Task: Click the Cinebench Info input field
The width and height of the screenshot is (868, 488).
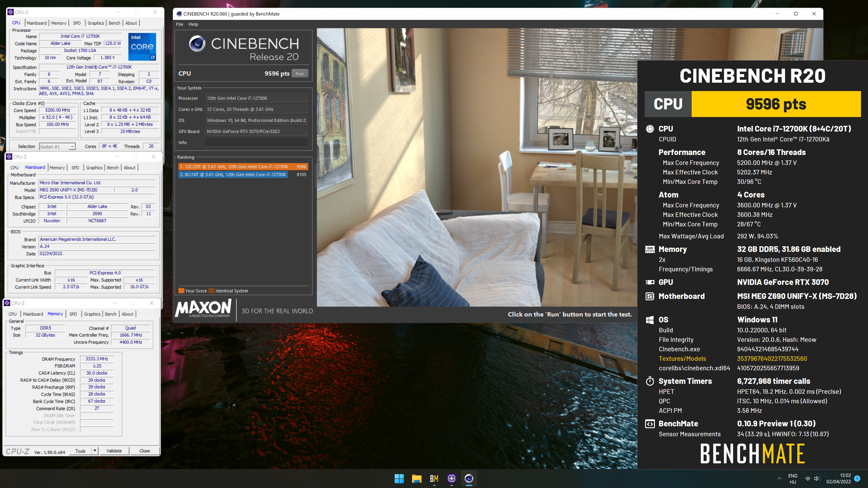Action: (256, 143)
